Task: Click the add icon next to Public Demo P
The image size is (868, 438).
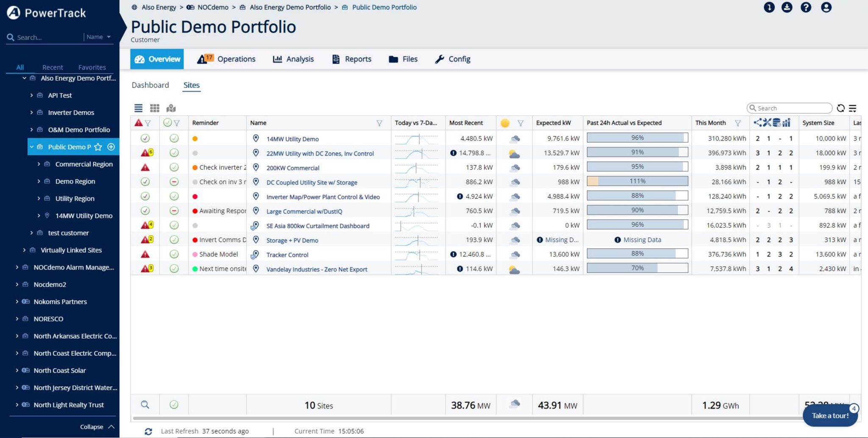Action: pos(111,147)
